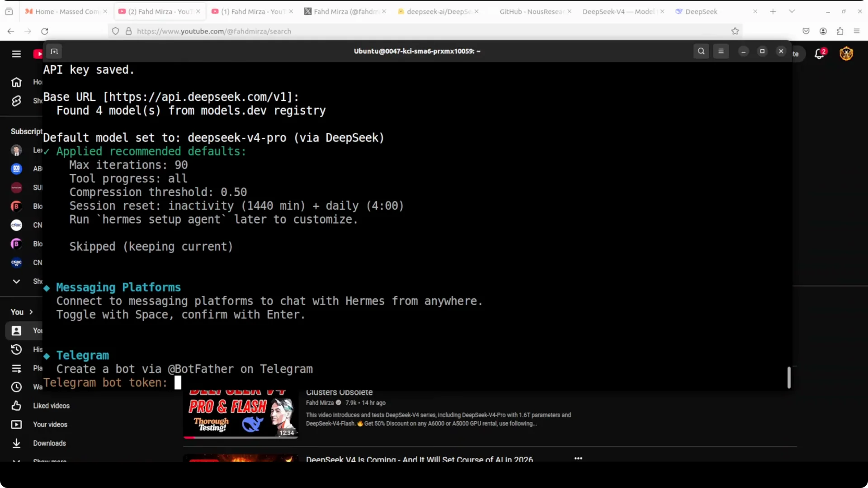Open the Pocket save icon
The width and height of the screenshot is (868, 488).
point(806,31)
